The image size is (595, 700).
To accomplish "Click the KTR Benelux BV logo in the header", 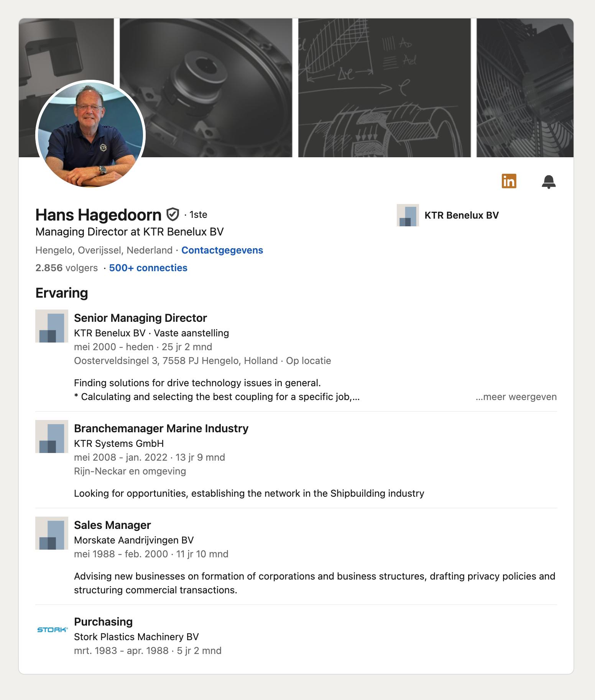I will coord(408,215).
